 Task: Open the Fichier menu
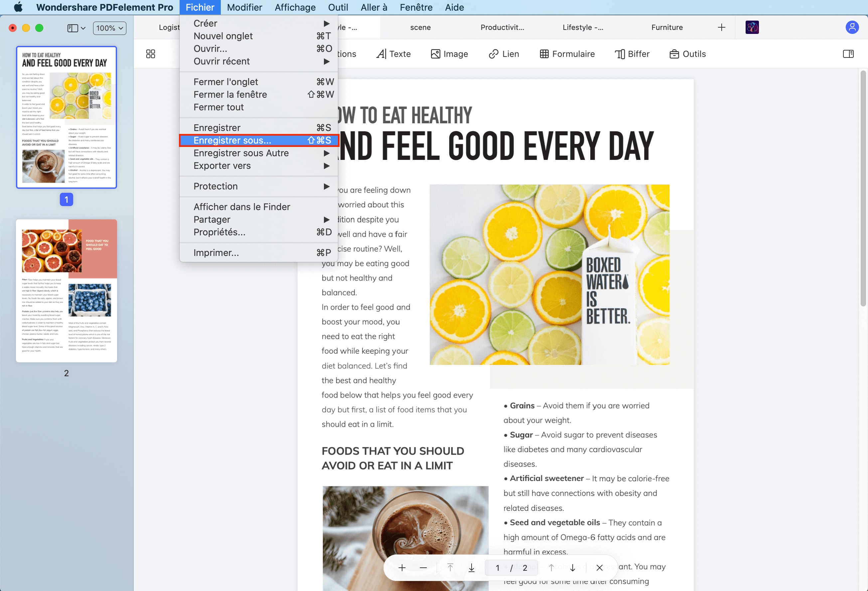[200, 7]
